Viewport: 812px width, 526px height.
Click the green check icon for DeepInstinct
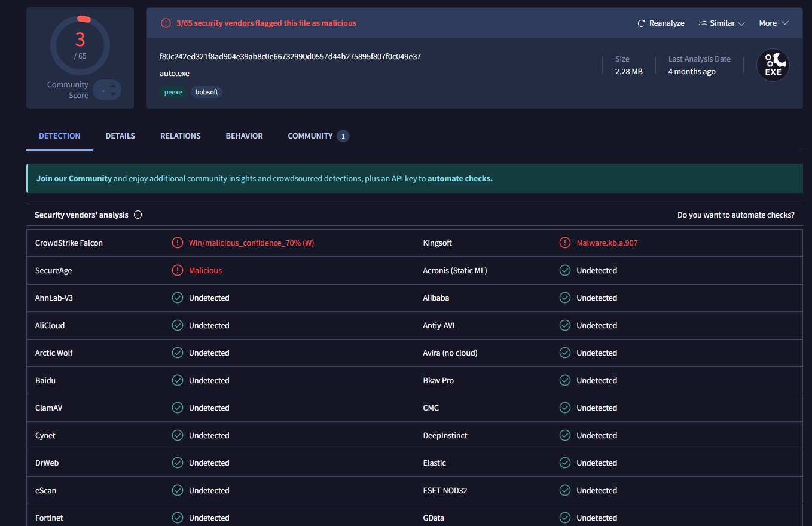565,435
